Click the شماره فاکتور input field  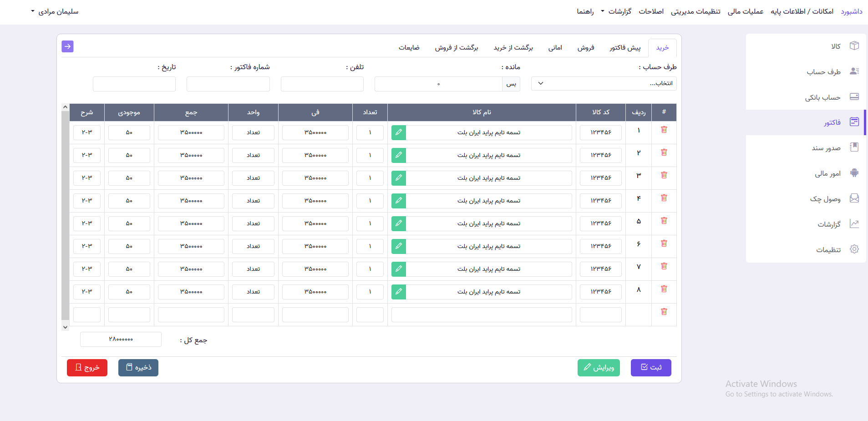click(x=228, y=84)
